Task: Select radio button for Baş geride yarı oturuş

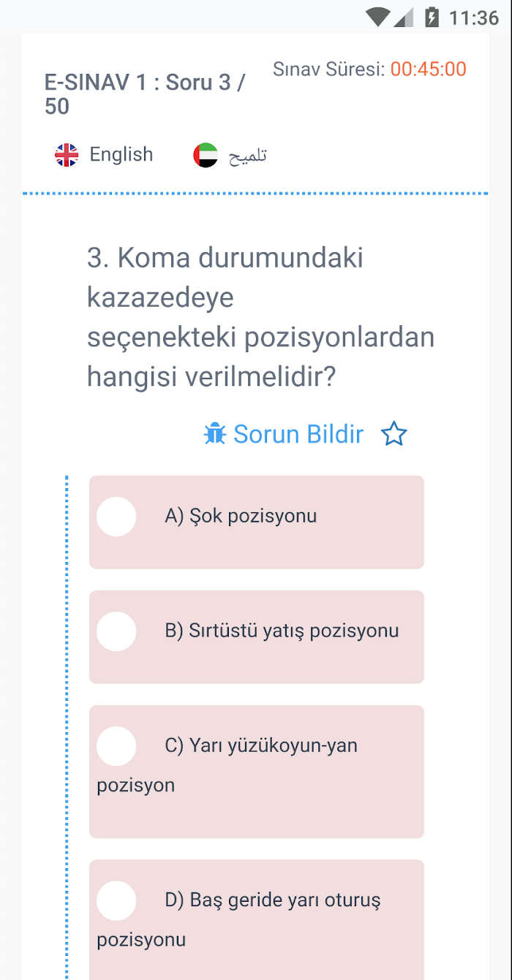Action: pyautogui.click(x=116, y=900)
